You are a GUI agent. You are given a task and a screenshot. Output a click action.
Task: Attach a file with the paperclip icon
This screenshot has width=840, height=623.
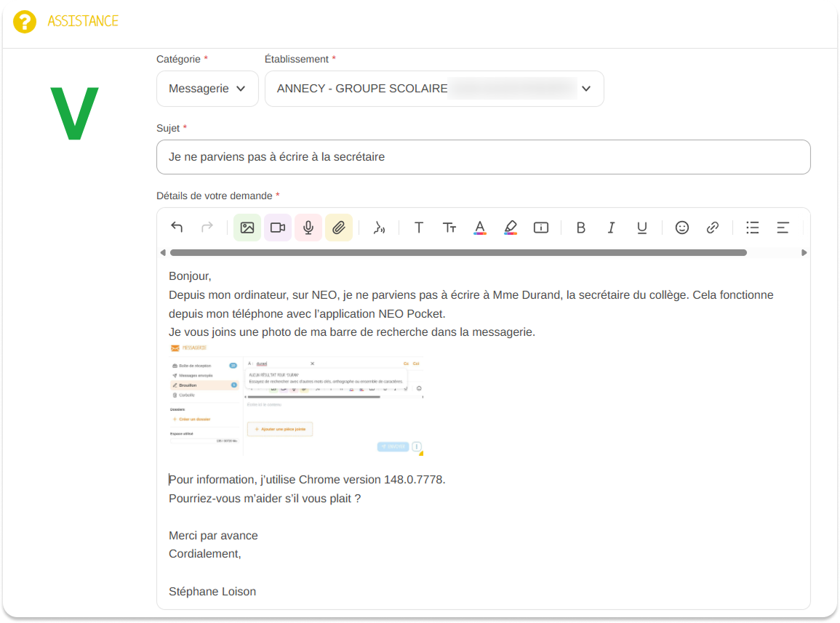coord(339,228)
